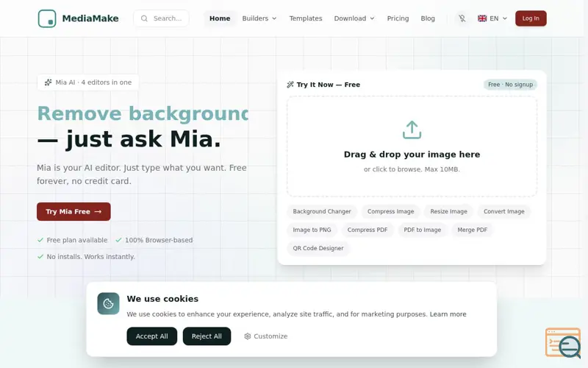
Task: Click the 100% Browser-based text
Action: click(x=159, y=240)
